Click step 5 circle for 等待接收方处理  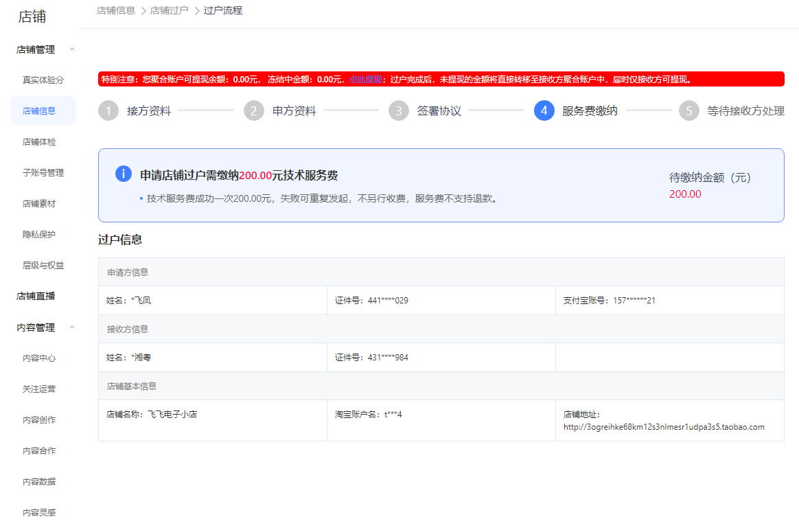pyautogui.click(x=689, y=111)
